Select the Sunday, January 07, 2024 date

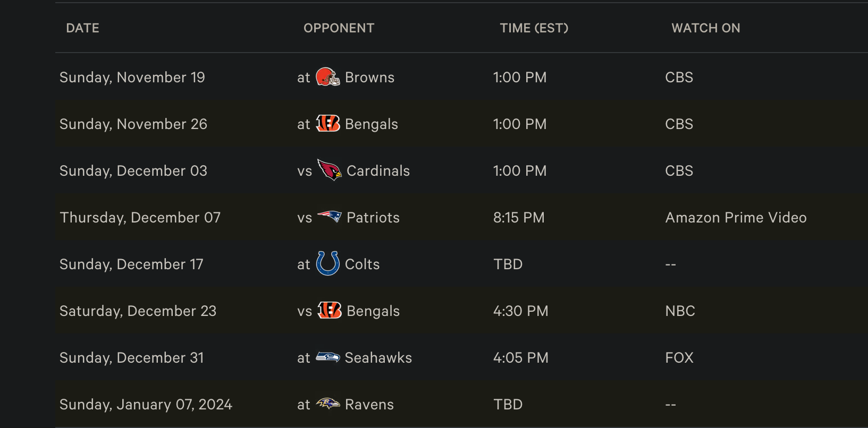(x=146, y=405)
